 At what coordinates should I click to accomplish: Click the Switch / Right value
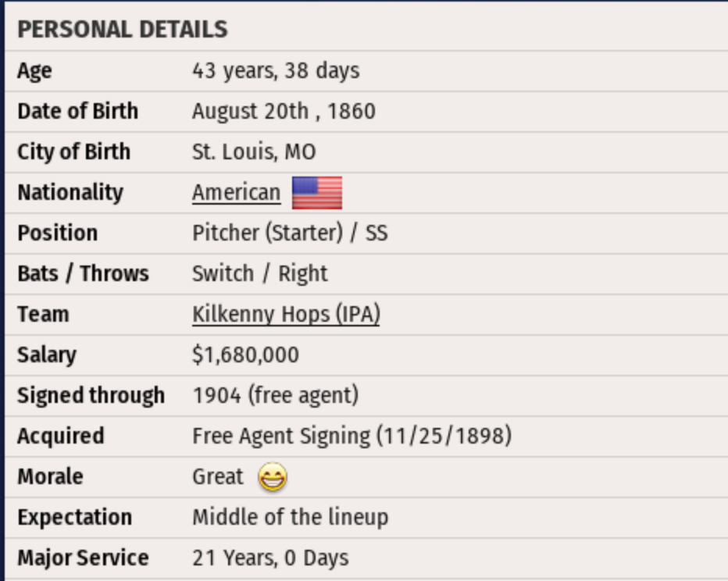(x=260, y=274)
